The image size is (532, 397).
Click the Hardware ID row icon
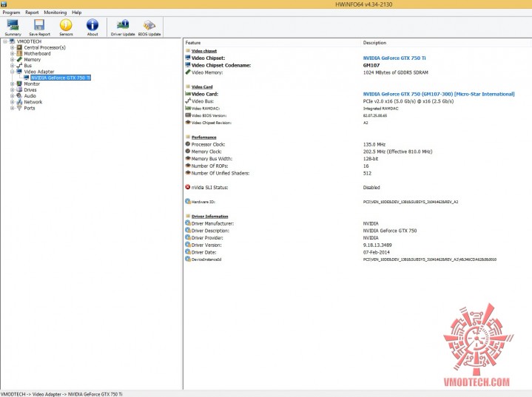click(188, 201)
